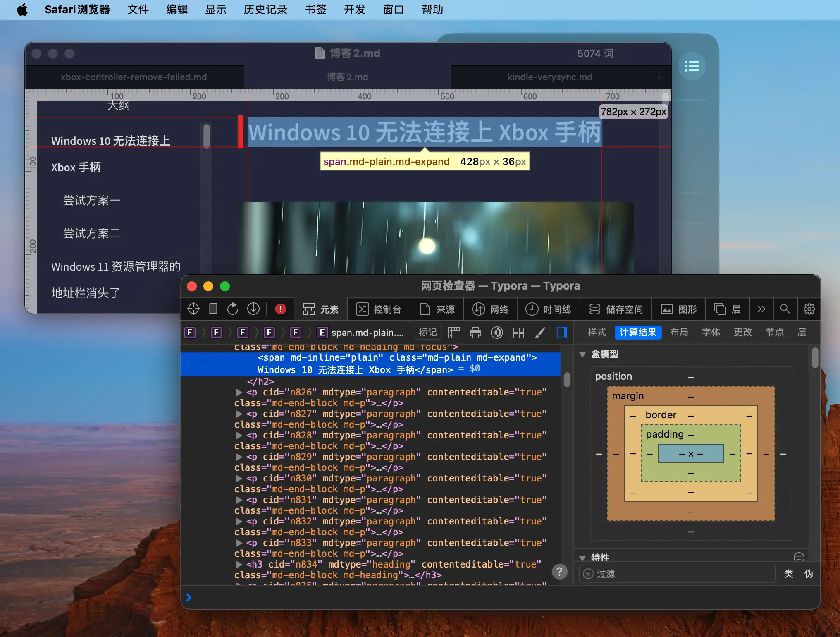The width and height of the screenshot is (840, 637).
Task: Click the 伪 pseudo-class button
Action: (809, 574)
